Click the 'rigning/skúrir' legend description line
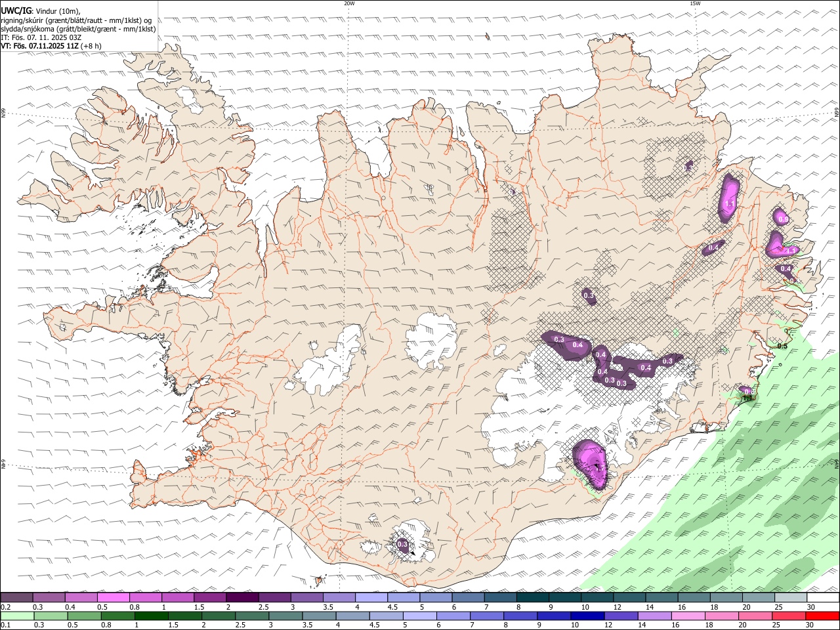The image size is (840, 630). (76, 20)
